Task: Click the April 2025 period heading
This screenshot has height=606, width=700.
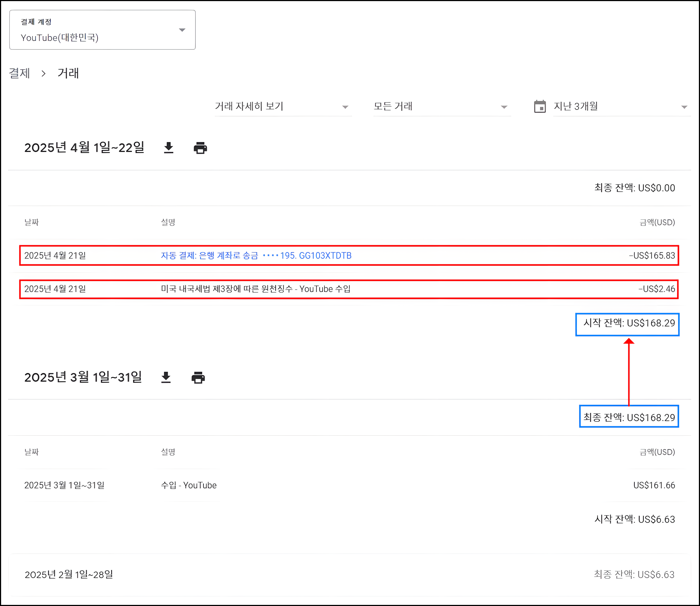Action: point(84,148)
